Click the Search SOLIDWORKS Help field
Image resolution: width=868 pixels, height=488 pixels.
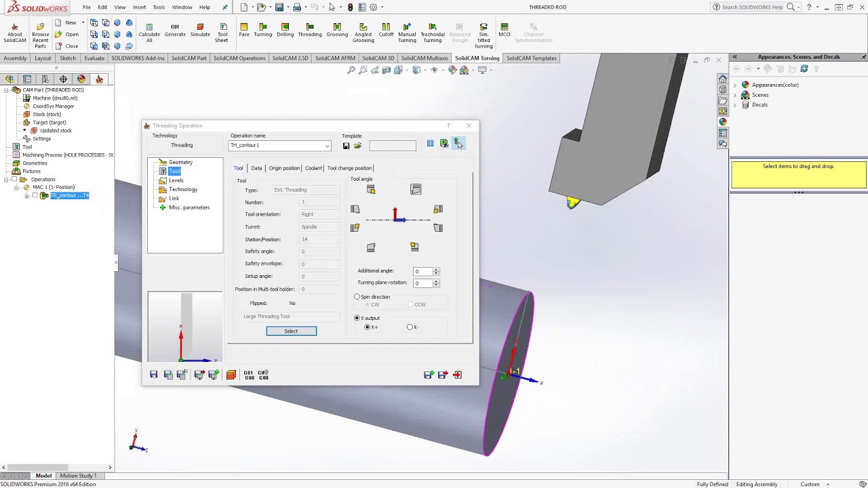pos(753,7)
